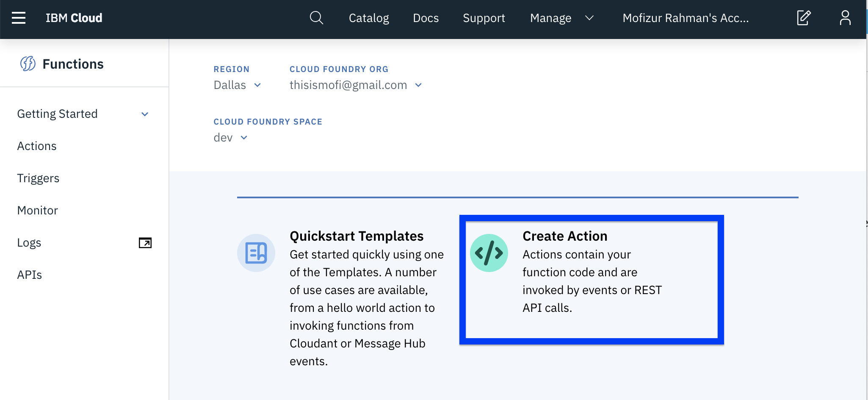Select Actions in the sidebar
Image resolution: width=868 pixels, height=400 pixels.
(x=37, y=146)
